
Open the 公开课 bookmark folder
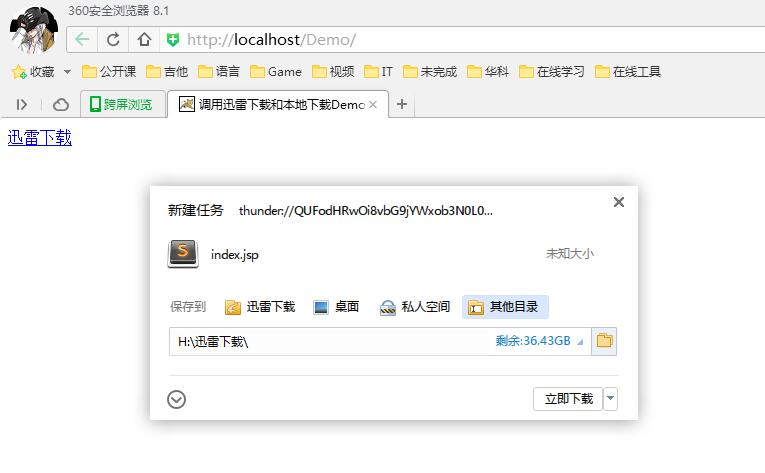pos(109,72)
